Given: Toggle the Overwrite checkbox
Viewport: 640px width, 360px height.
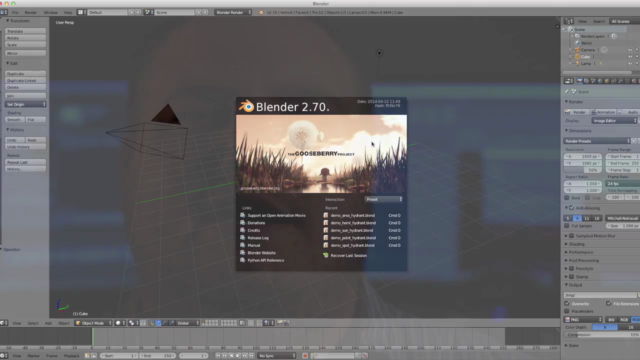Looking at the screenshot, I should pyautogui.click(x=567, y=304).
